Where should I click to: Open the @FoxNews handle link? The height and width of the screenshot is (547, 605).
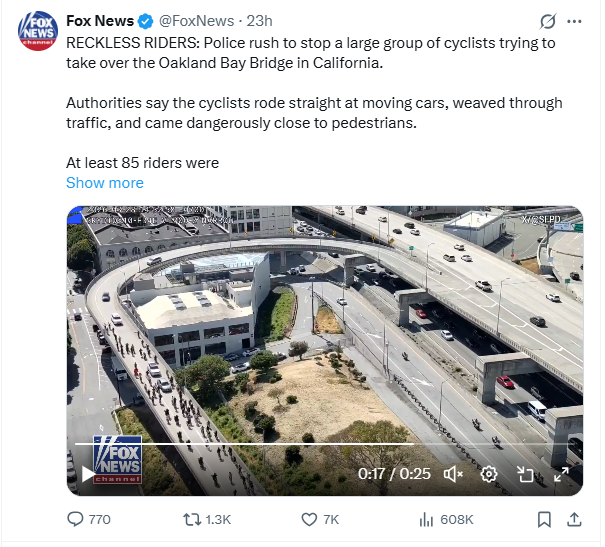coord(196,21)
